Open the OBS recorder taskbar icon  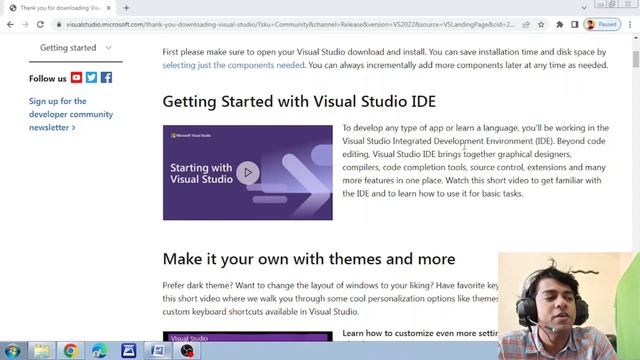pos(187,351)
